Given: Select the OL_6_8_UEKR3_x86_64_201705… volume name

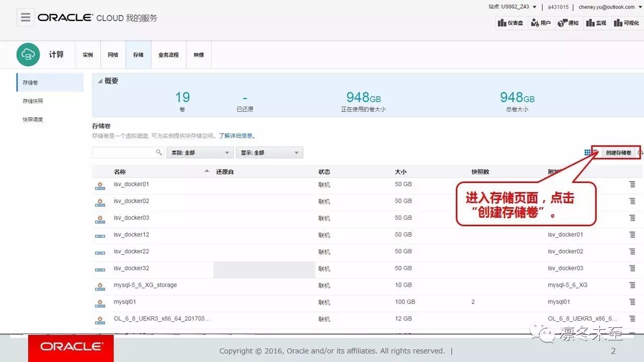Looking at the screenshot, I should [162, 319].
